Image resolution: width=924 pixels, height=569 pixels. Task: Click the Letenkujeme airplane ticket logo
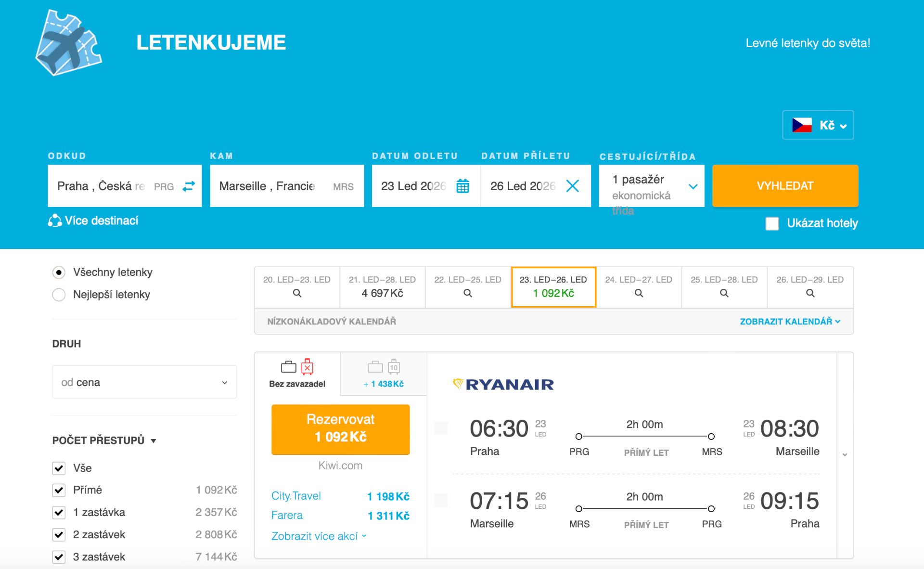coord(69,43)
